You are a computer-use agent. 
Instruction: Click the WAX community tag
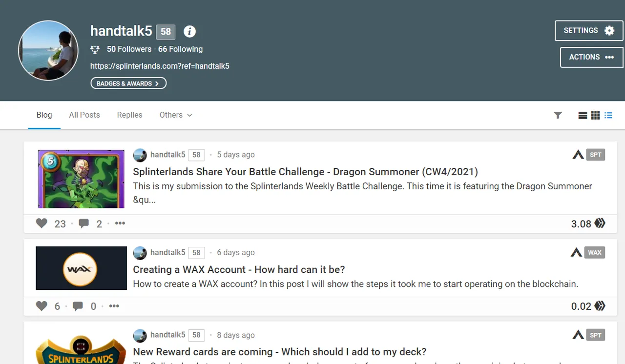tap(595, 252)
